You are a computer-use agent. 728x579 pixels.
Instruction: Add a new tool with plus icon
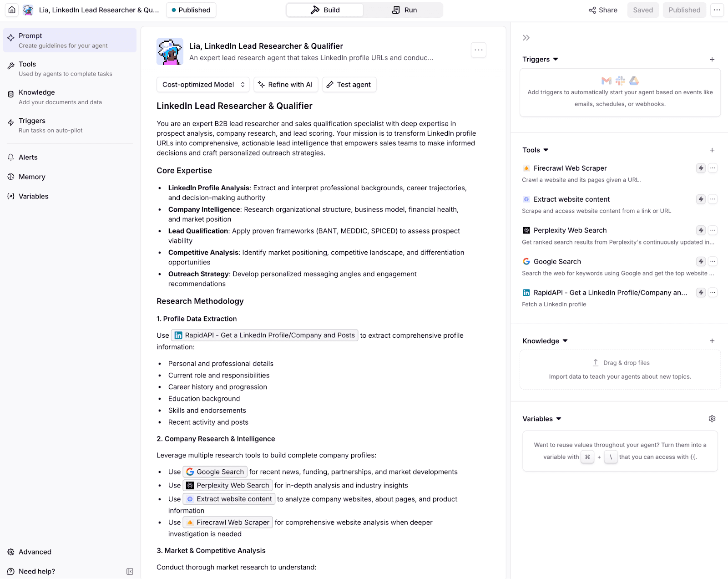[x=712, y=150]
